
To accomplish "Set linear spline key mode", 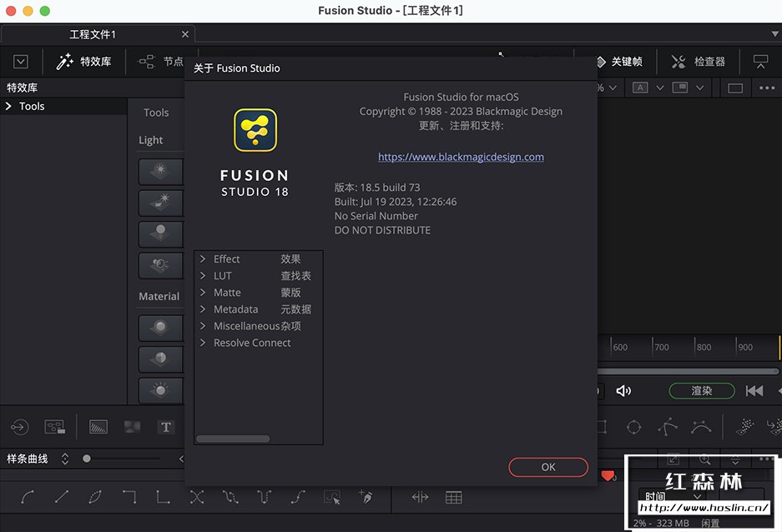I will point(62,497).
